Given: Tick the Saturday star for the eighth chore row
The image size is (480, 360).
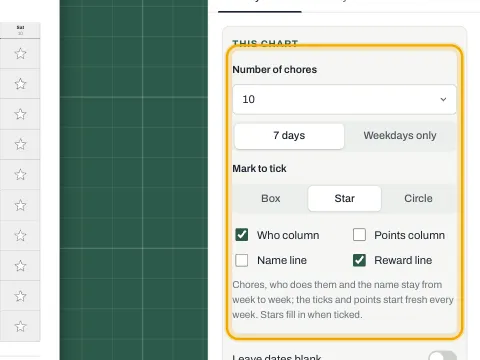Looking at the screenshot, I should [20, 266].
